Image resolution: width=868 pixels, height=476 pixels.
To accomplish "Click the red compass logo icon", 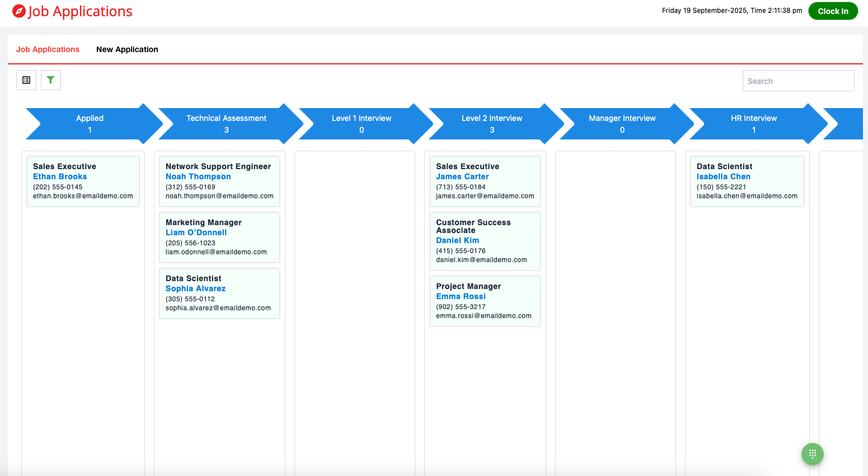I will pos(19,11).
